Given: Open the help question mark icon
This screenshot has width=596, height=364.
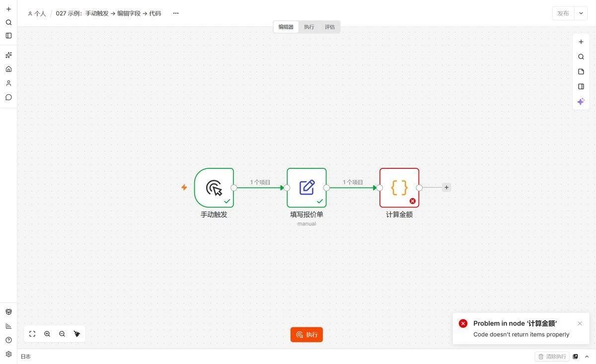Looking at the screenshot, I should 8,340.
